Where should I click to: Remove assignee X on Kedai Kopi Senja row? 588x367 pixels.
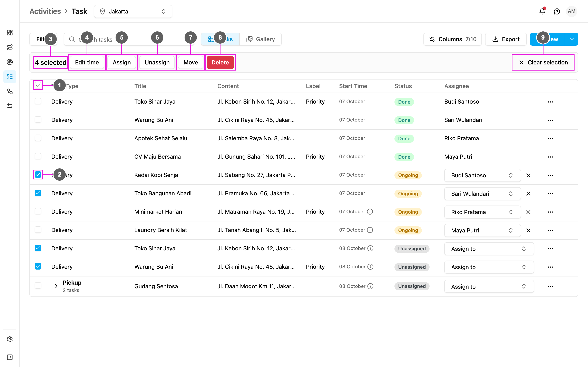pyautogui.click(x=528, y=175)
